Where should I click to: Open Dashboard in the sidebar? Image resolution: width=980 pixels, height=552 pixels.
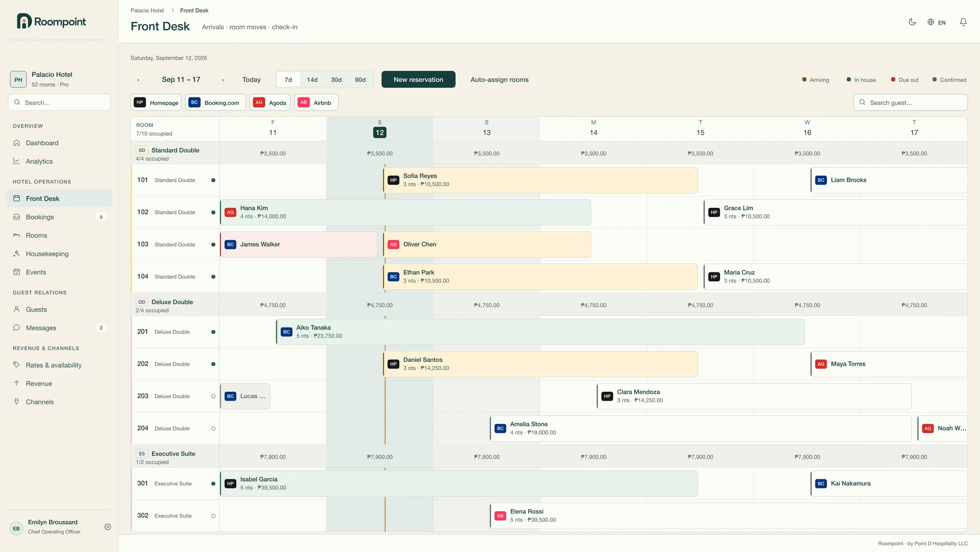[59, 143]
